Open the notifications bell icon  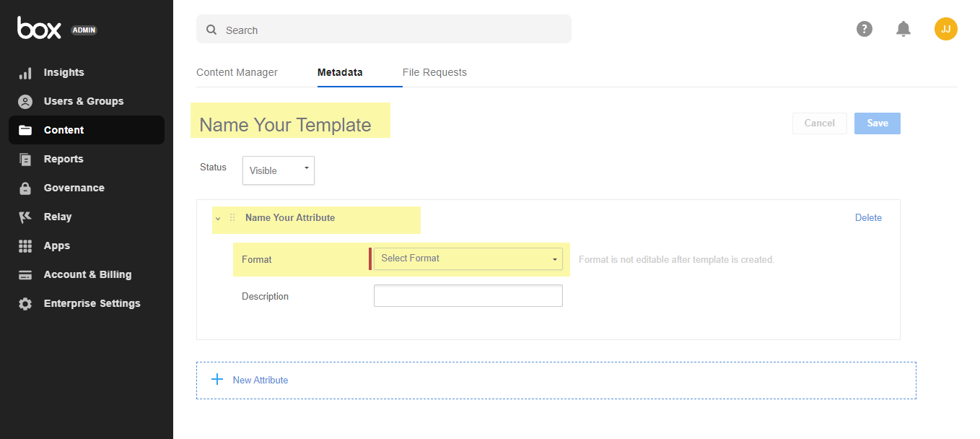pos(904,29)
